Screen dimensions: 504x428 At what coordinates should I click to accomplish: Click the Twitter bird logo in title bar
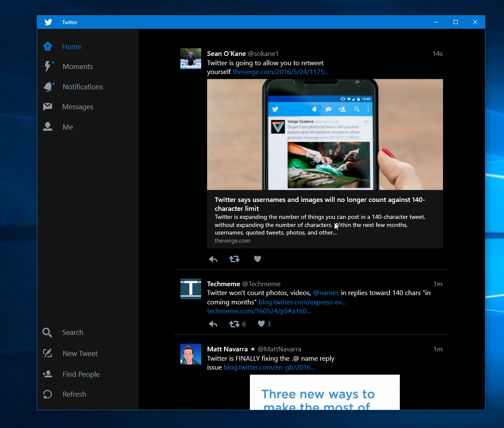(48, 22)
